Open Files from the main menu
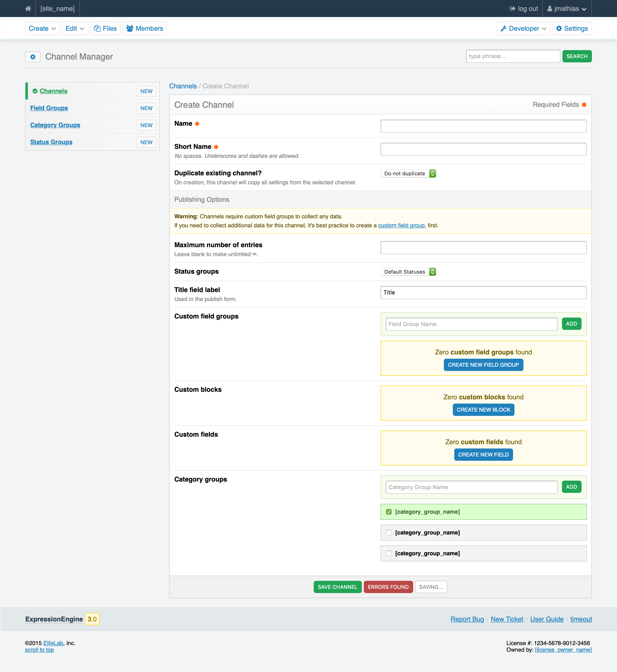 105,28
